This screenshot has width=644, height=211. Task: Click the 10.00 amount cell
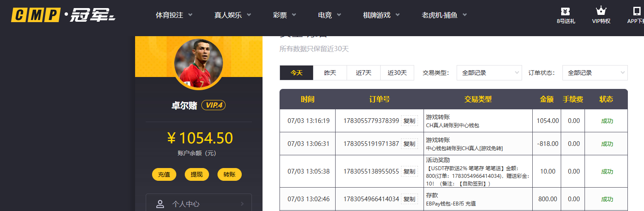click(x=548, y=171)
